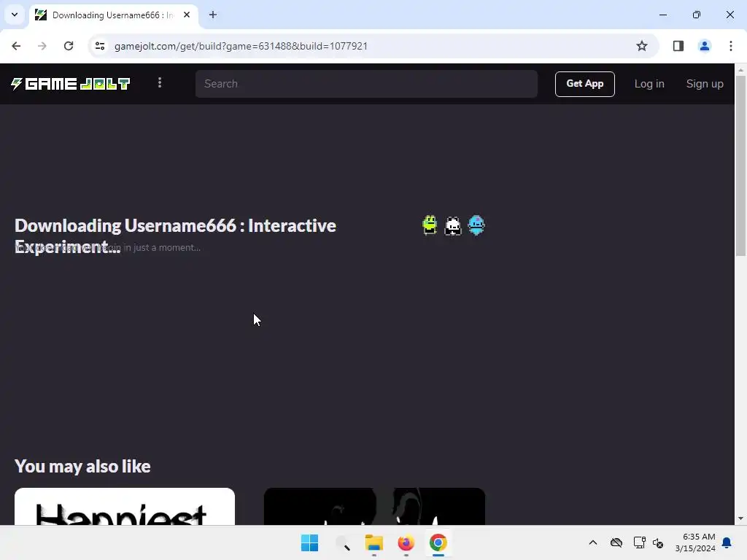Open File Explorer from the taskbar
The height and width of the screenshot is (560, 747).
(374, 542)
